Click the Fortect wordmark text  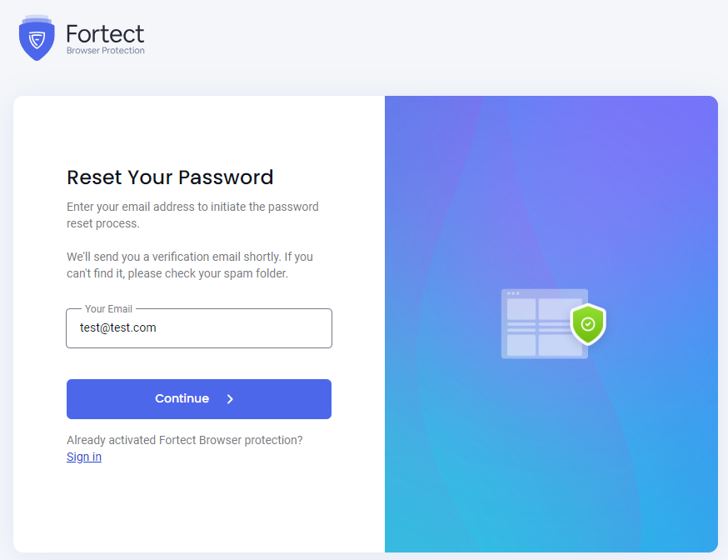coord(105,34)
